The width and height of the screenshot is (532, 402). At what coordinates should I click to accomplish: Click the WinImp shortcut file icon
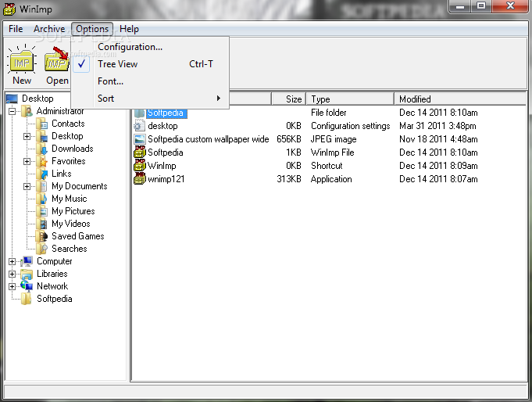(x=140, y=166)
